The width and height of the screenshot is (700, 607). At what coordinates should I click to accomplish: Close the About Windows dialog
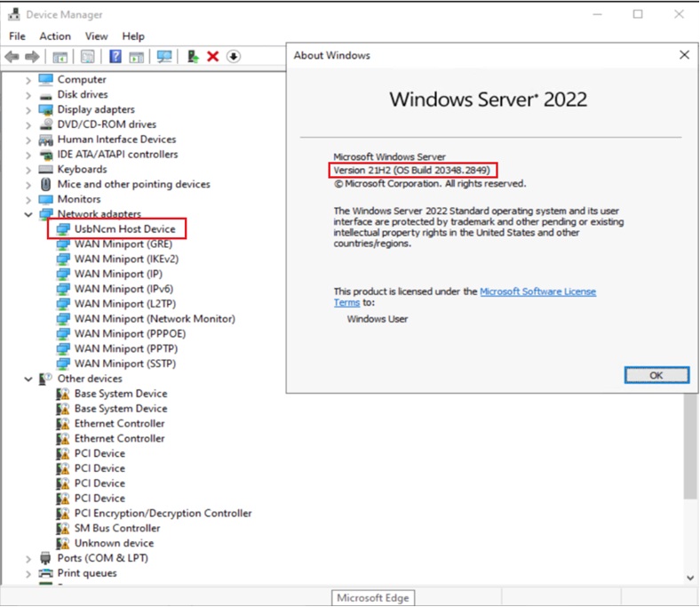click(684, 55)
